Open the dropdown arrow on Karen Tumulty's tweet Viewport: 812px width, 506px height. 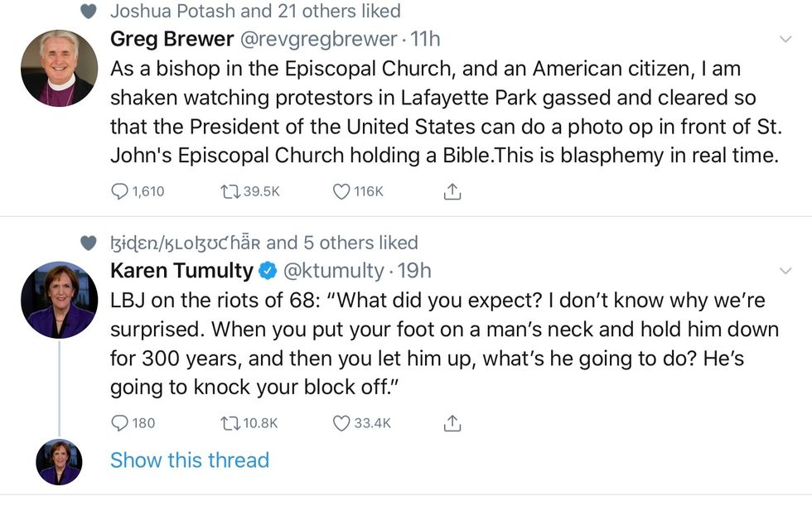click(x=785, y=271)
